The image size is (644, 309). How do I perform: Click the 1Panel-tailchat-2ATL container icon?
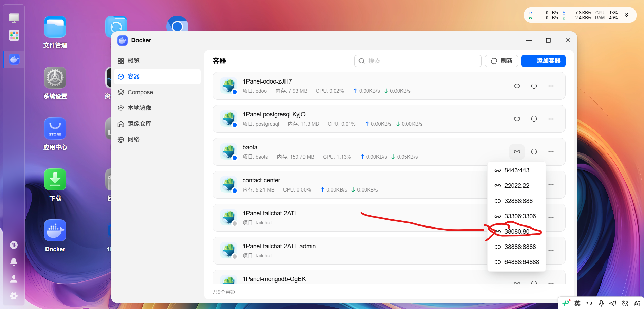pos(228,218)
